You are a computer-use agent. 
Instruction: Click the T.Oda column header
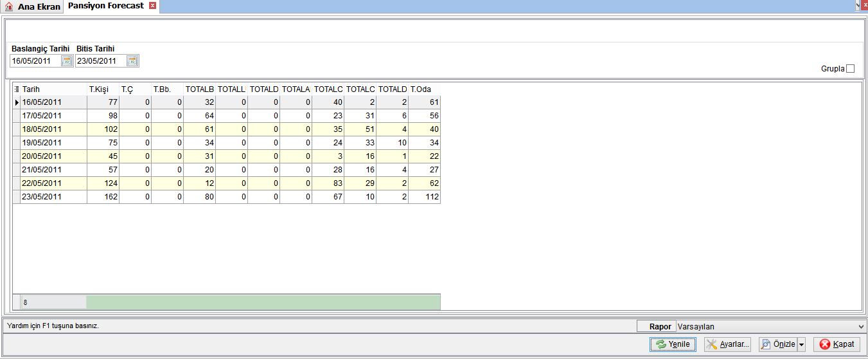coord(424,89)
